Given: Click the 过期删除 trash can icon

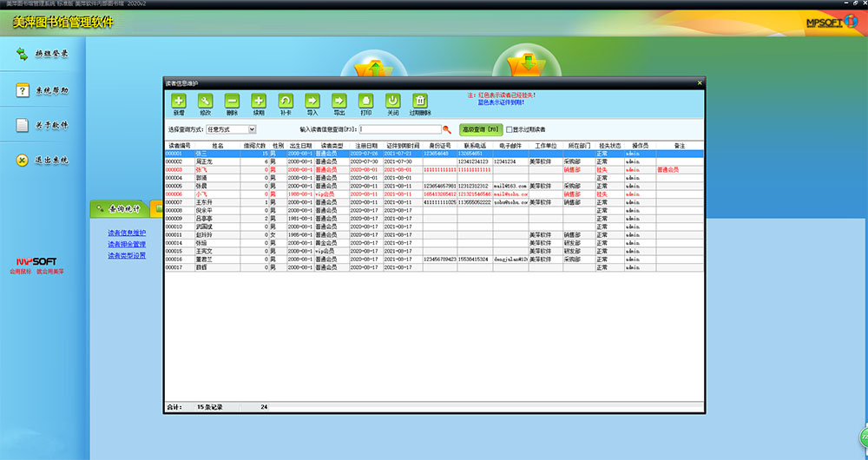Looking at the screenshot, I should [x=420, y=102].
